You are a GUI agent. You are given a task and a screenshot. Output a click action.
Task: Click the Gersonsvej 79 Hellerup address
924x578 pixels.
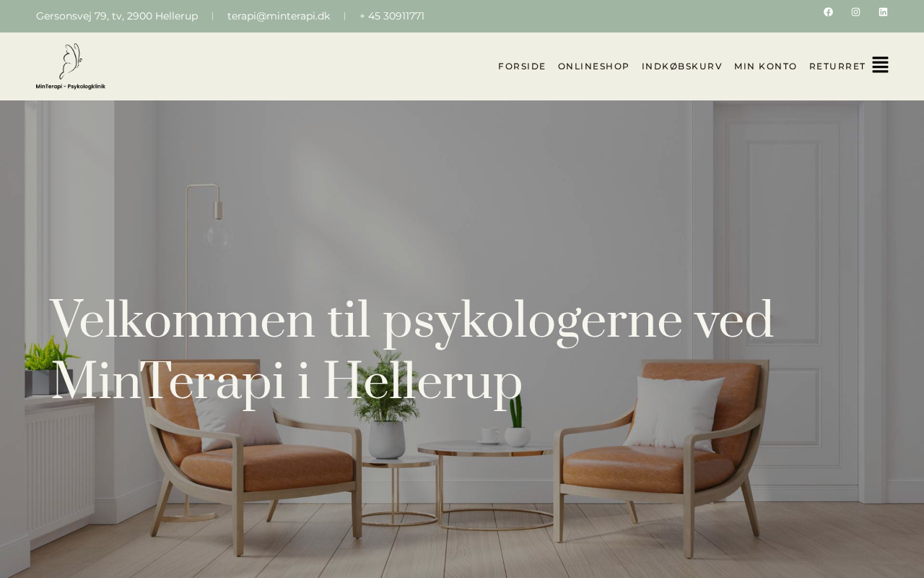tap(117, 16)
